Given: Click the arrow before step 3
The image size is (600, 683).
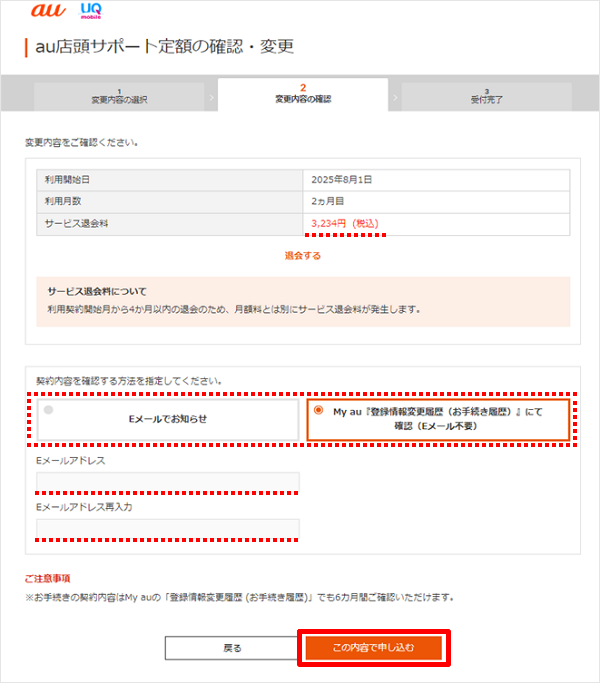Looking at the screenshot, I should click(x=395, y=97).
